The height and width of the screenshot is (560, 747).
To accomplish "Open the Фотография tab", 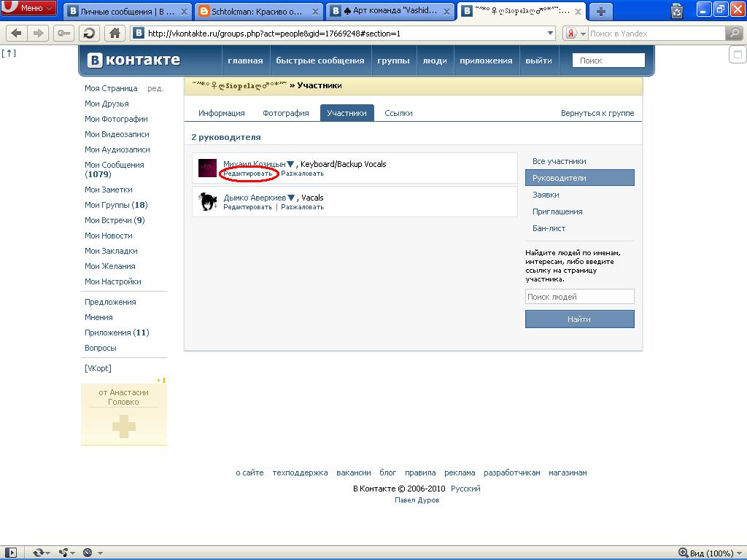I will (x=286, y=113).
